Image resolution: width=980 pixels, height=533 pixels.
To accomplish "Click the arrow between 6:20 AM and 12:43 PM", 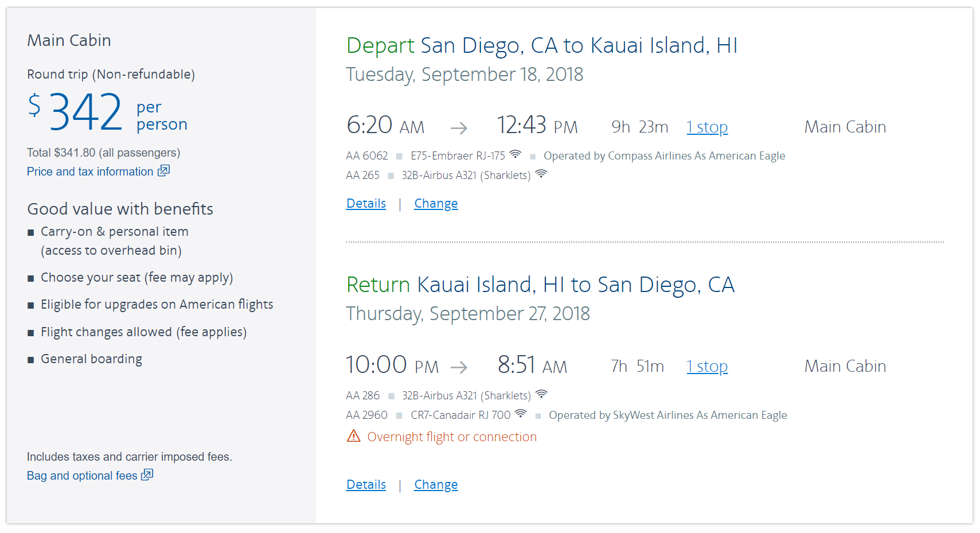I will tap(459, 128).
